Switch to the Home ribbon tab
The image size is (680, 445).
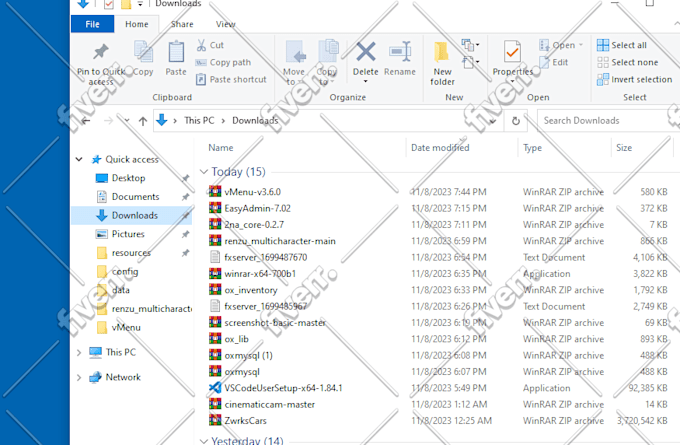point(137,24)
